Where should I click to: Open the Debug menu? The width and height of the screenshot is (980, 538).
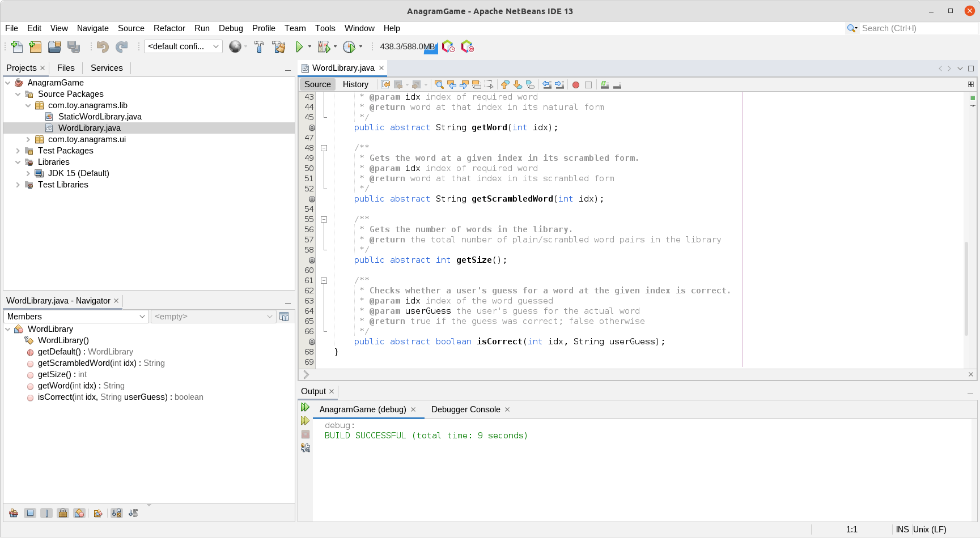230,28
